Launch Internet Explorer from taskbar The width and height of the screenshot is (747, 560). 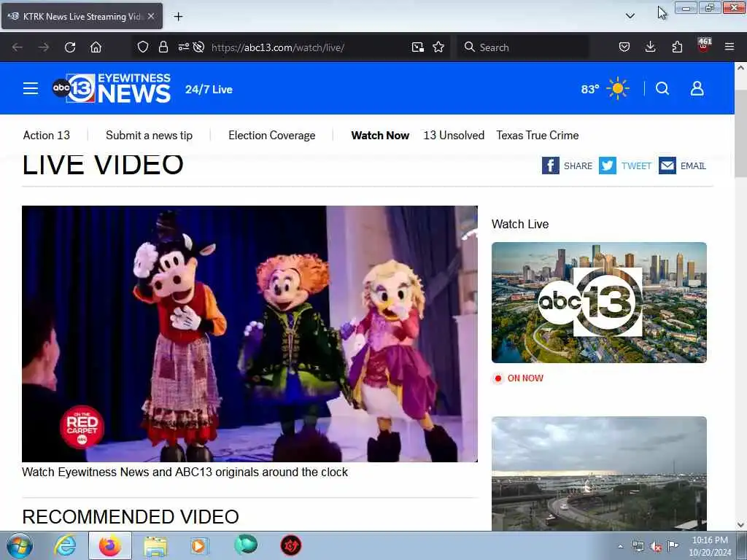(x=65, y=545)
